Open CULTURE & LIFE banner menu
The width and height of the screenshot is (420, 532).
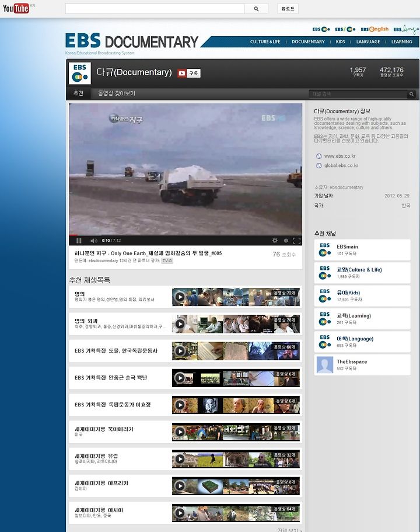[x=265, y=41]
